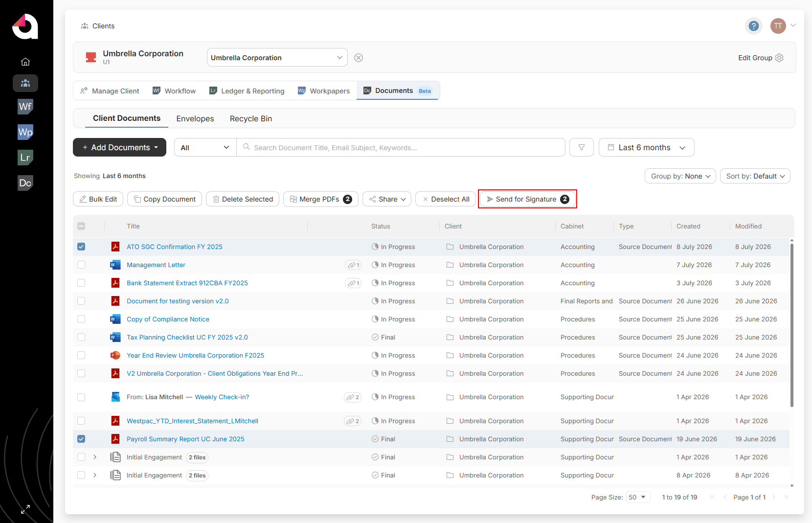Open the Last 6 months date dropdown
The image size is (812, 523).
[x=646, y=147]
